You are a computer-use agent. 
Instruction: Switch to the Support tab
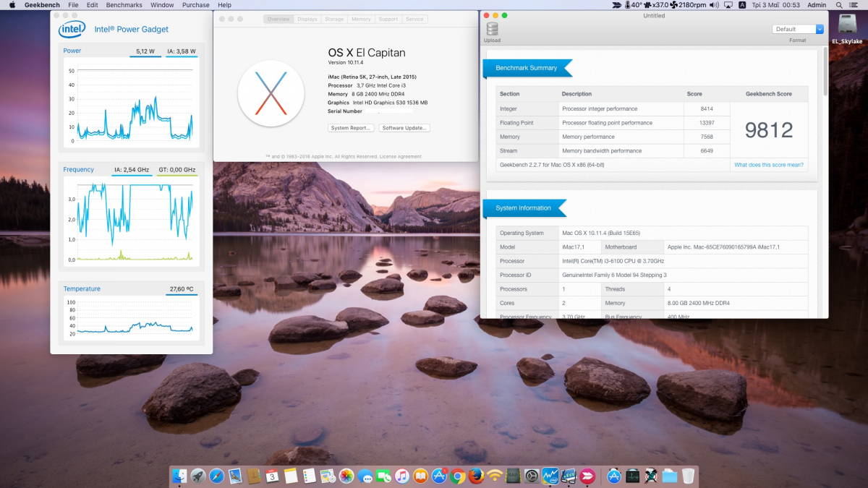coord(388,19)
